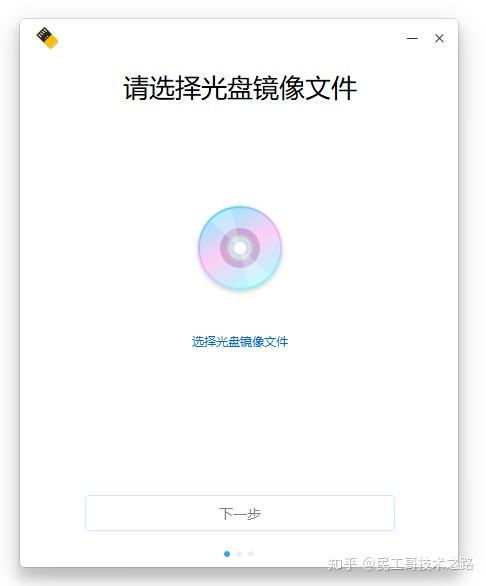Proceed with the wide next step button
Image resolution: width=486 pixels, height=586 pixels.
240,513
